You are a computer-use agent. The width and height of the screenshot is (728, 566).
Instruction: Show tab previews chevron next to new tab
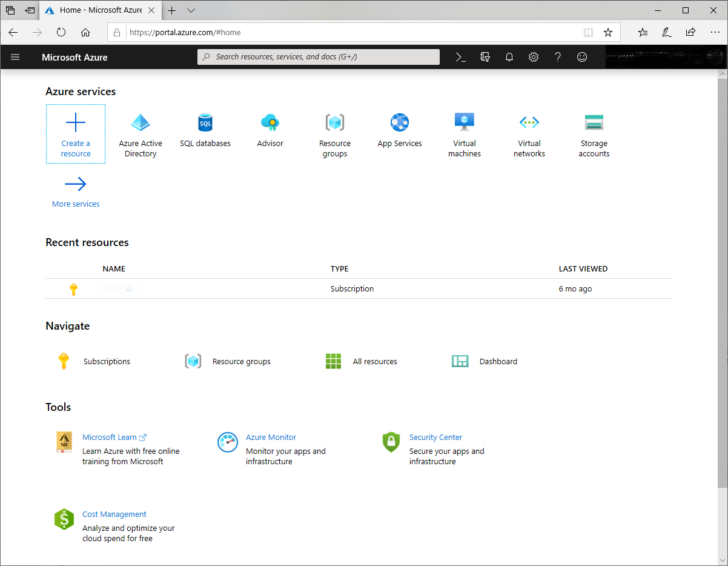191,10
